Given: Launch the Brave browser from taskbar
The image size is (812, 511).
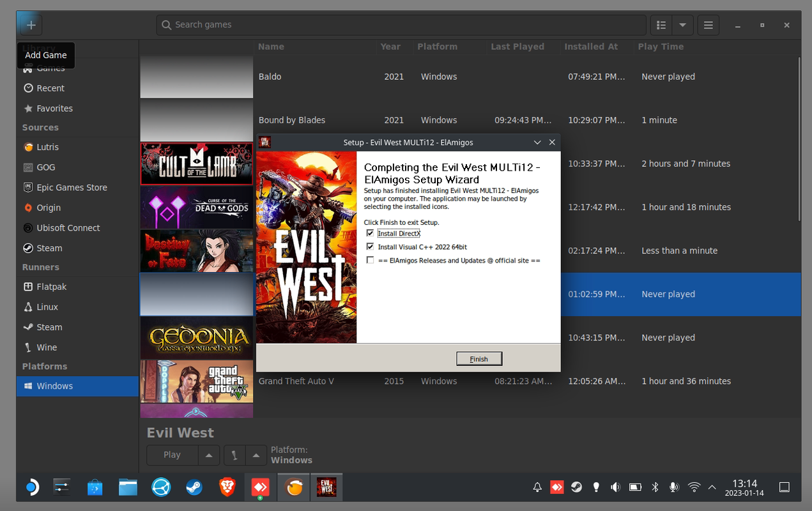Looking at the screenshot, I should (x=227, y=488).
